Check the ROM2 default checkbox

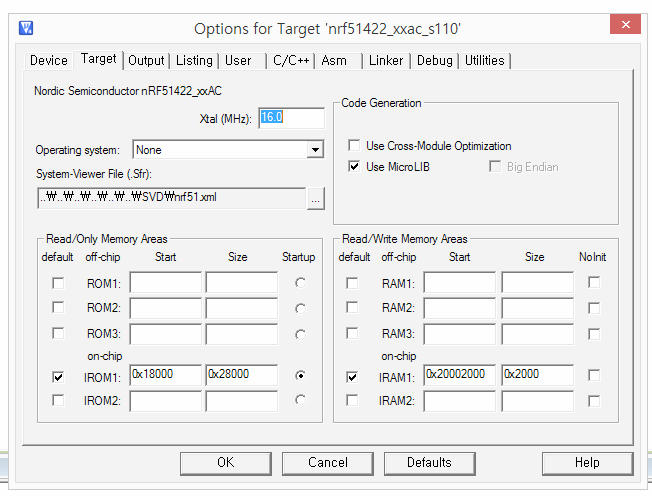[x=58, y=307]
